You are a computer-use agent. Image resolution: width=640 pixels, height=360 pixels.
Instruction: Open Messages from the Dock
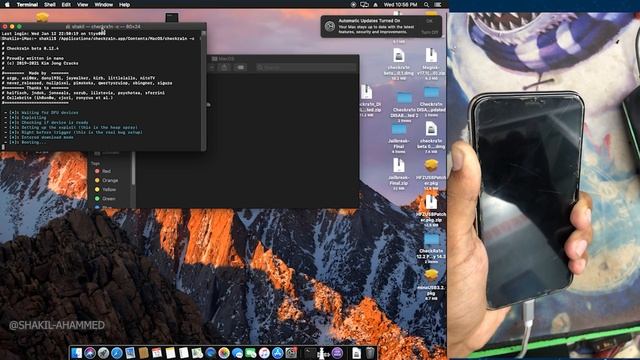point(237,353)
